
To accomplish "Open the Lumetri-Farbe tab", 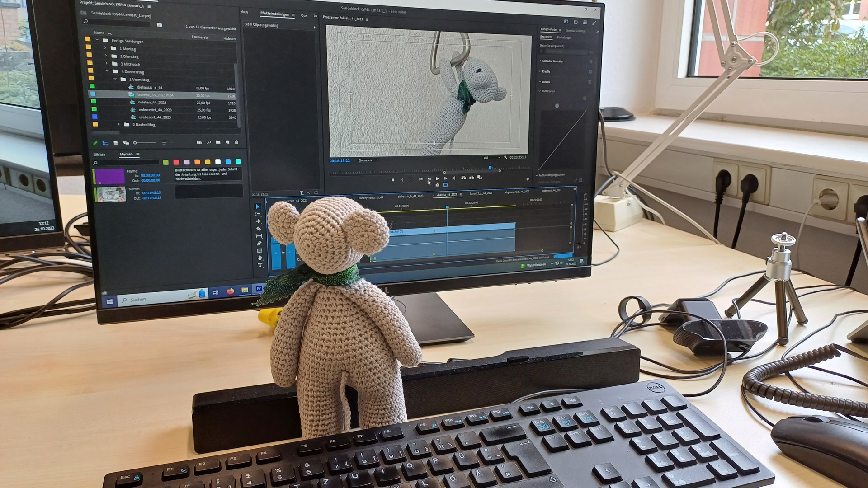I will pyautogui.click(x=548, y=29).
